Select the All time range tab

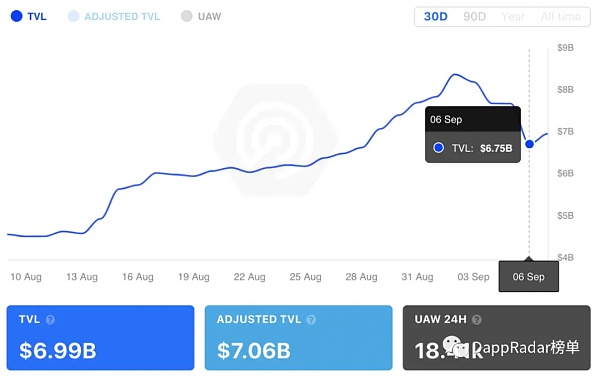click(561, 16)
